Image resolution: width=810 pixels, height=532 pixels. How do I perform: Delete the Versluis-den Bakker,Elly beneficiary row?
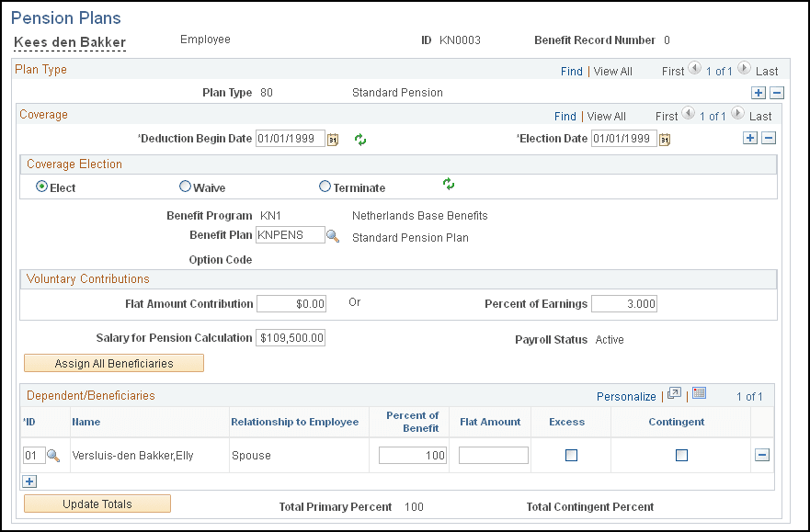[x=762, y=455]
